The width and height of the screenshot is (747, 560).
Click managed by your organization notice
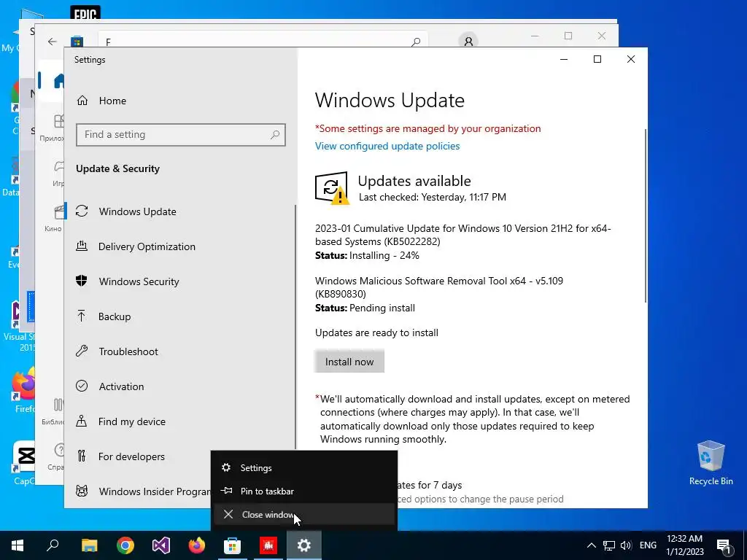click(427, 128)
